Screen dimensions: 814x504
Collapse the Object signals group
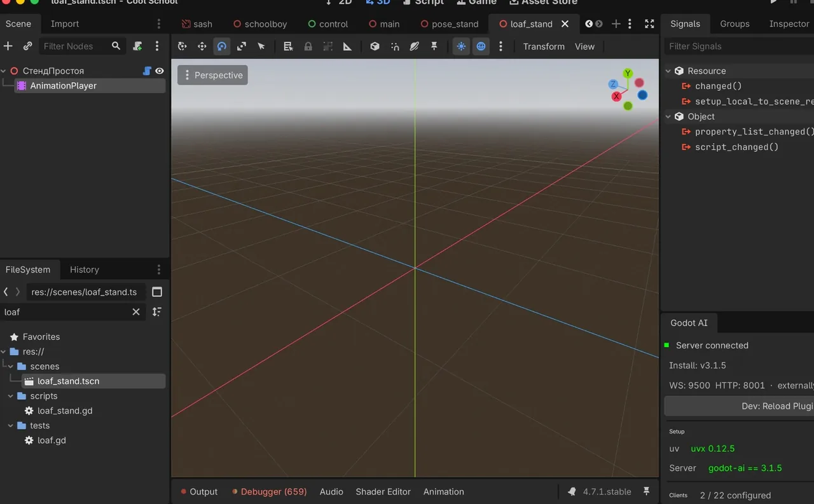668,117
